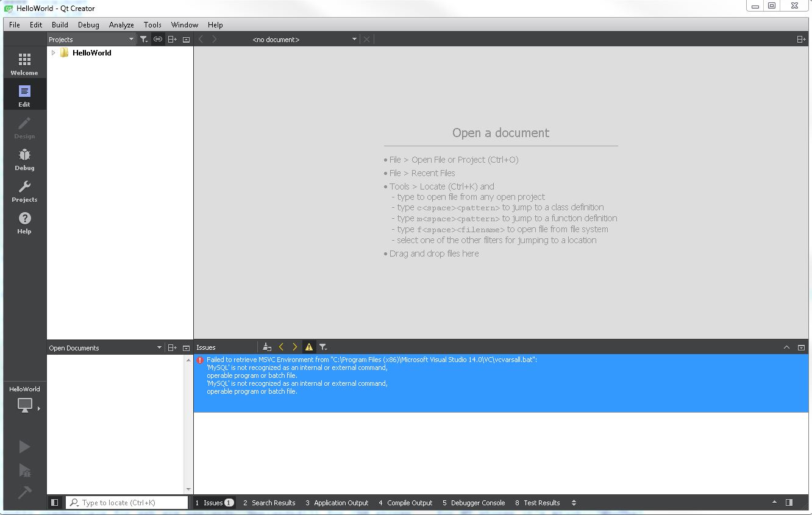Open the output panes selector arrows
The height and width of the screenshot is (515, 812).
(x=574, y=503)
